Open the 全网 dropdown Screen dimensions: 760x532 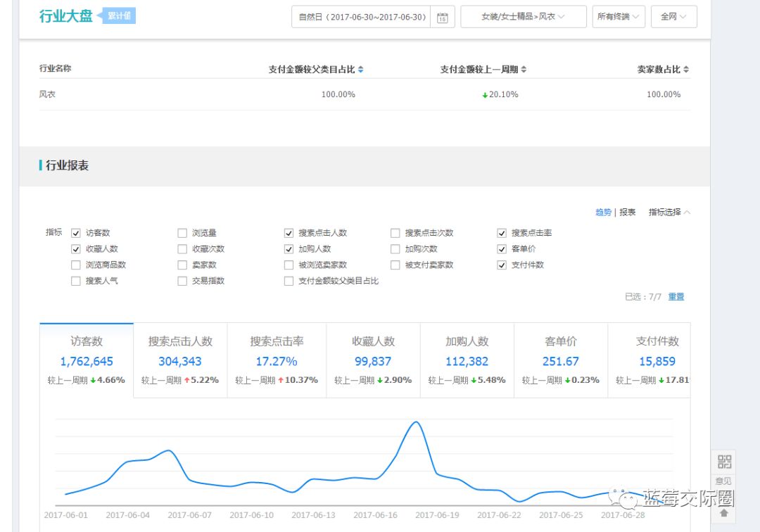(x=673, y=17)
